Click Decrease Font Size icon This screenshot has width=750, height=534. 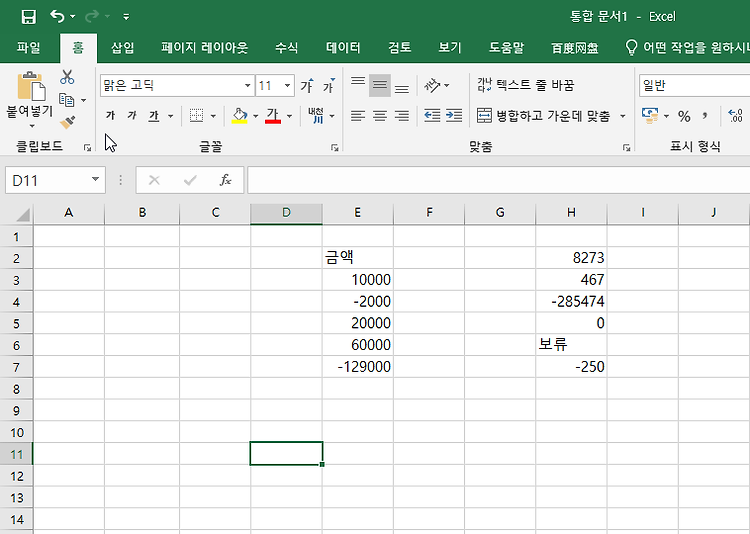pos(329,86)
